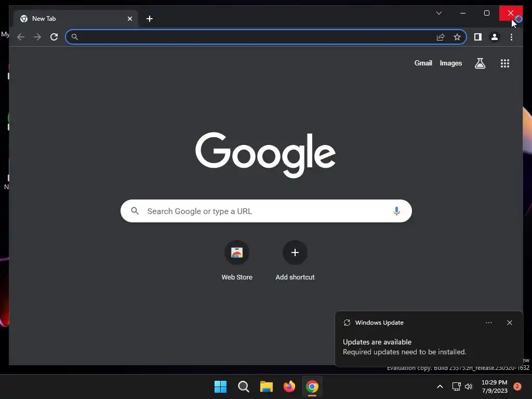
Task: Open a new tab with plus button
Action: pyautogui.click(x=150, y=19)
